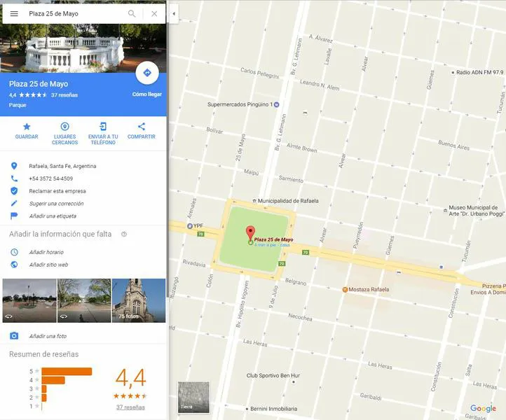Click the Plaza 25 de Mayo search field
This screenshot has width=506, height=420.
coord(74,13)
